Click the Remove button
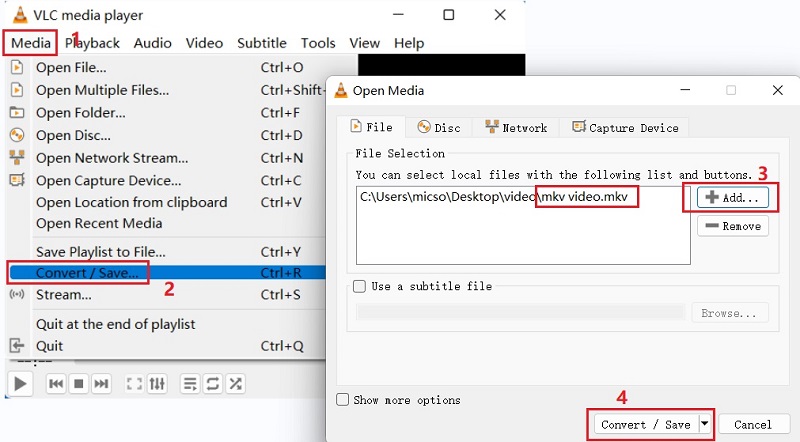This screenshot has width=800, height=442. pyautogui.click(x=733, y=226)
